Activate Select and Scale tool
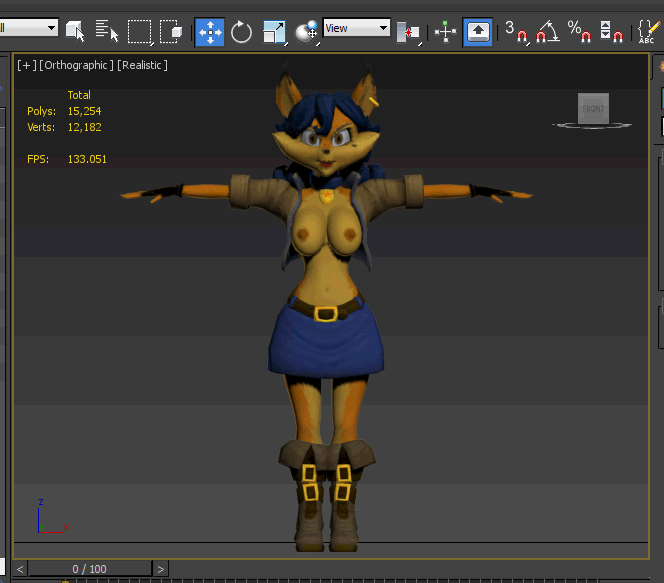 (x=274, y=32)
